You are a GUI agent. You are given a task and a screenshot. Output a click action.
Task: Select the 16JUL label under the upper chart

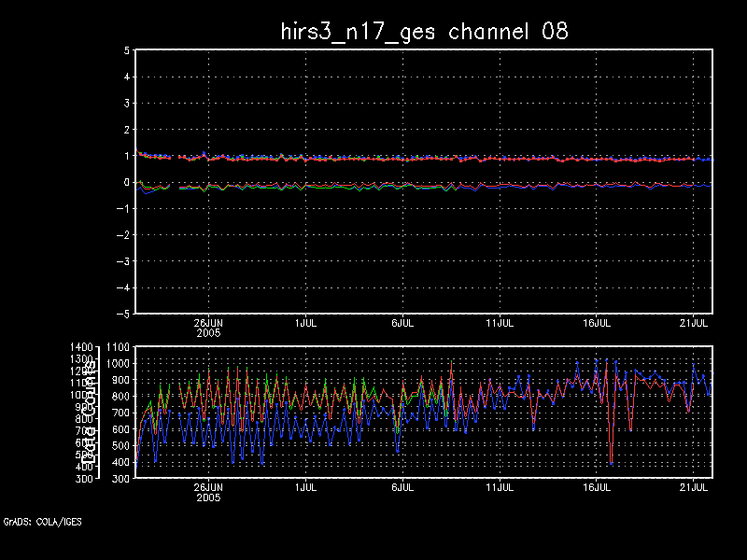597,322
